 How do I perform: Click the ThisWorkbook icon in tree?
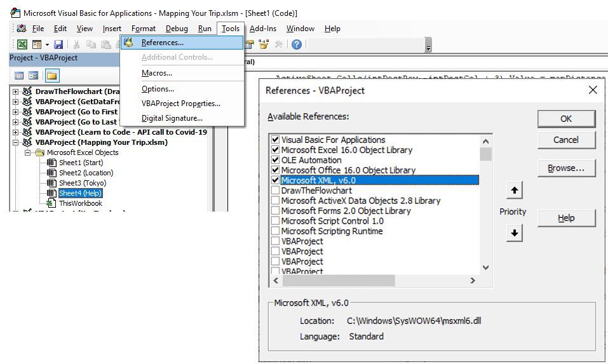[51, 203]
